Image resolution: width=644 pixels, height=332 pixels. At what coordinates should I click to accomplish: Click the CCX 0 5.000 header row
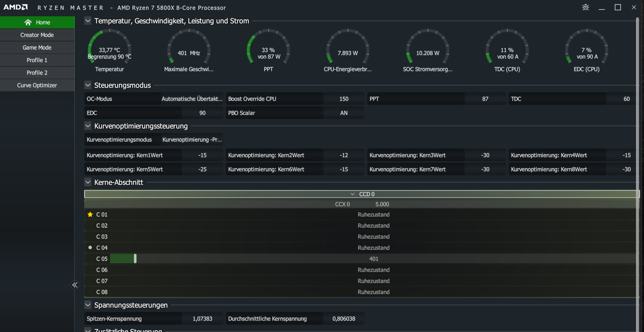click(362, 204)
